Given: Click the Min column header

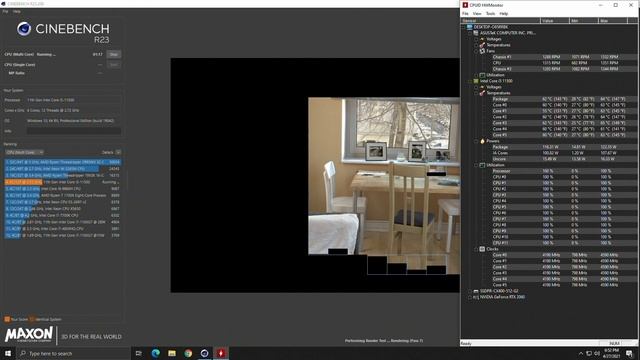Looking at the screenshot, I should click(x=584, y=20).
